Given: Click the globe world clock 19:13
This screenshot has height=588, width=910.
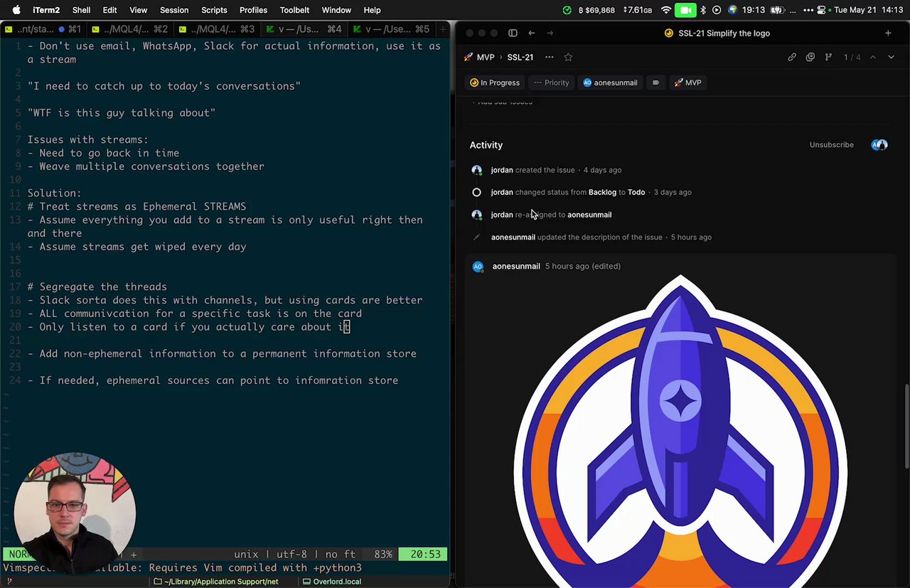Looking at the screenshot, I should coord(746,10).
